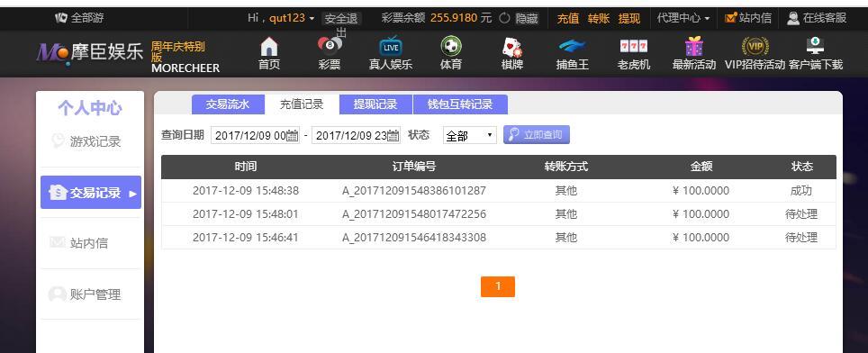868x353 pixels.
Task: Click the start date input field
Action: click(255, 136)
